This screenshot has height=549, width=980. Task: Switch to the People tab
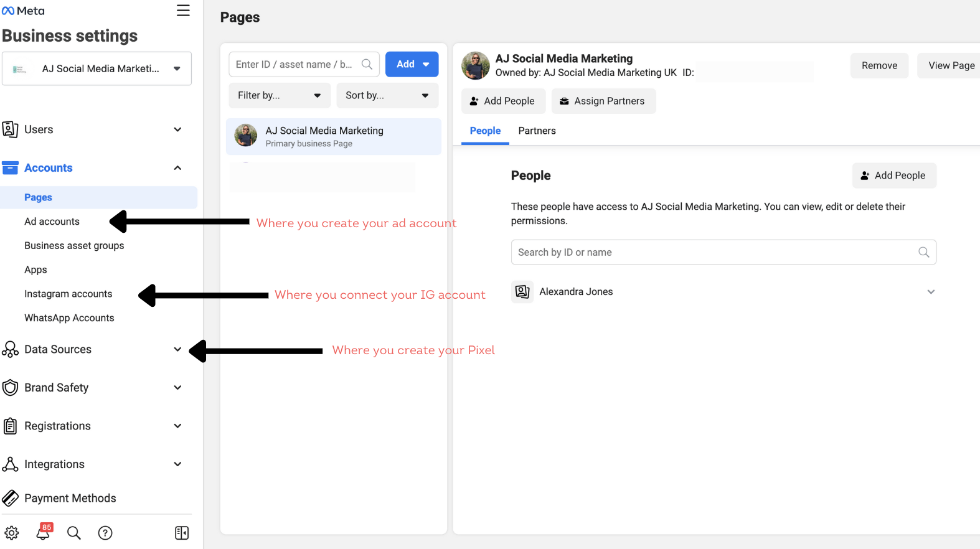click(x=485, y=131)
